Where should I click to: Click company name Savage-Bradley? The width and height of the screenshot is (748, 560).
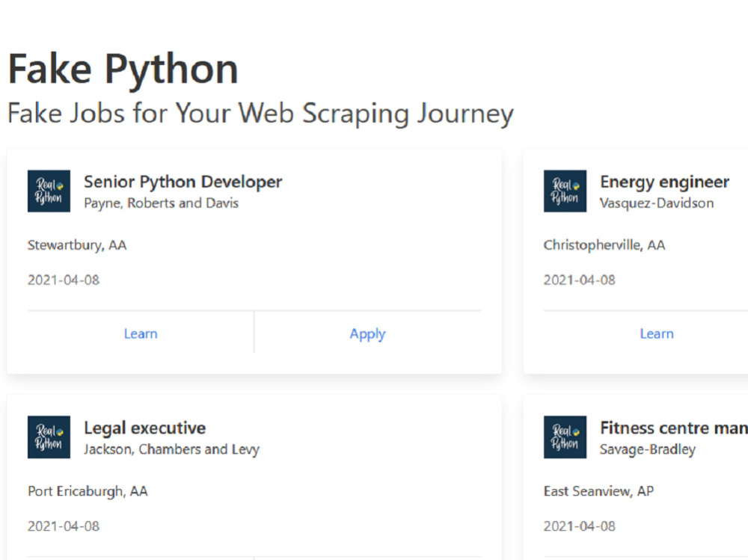[x=648, y=449]
